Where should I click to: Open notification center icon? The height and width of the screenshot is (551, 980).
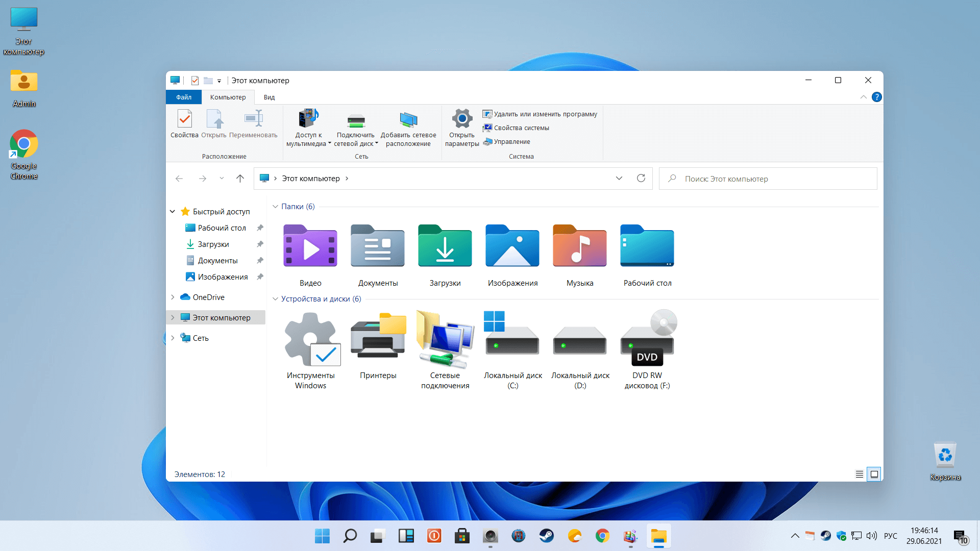click(x=961, y=536)
